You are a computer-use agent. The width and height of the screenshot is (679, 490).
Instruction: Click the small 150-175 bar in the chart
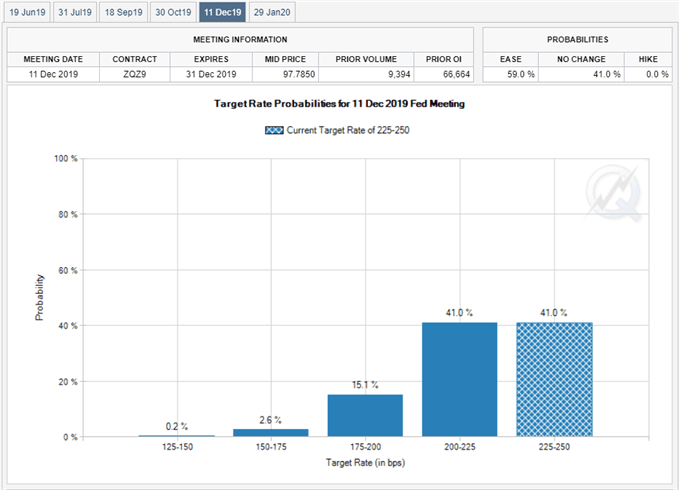270,433
